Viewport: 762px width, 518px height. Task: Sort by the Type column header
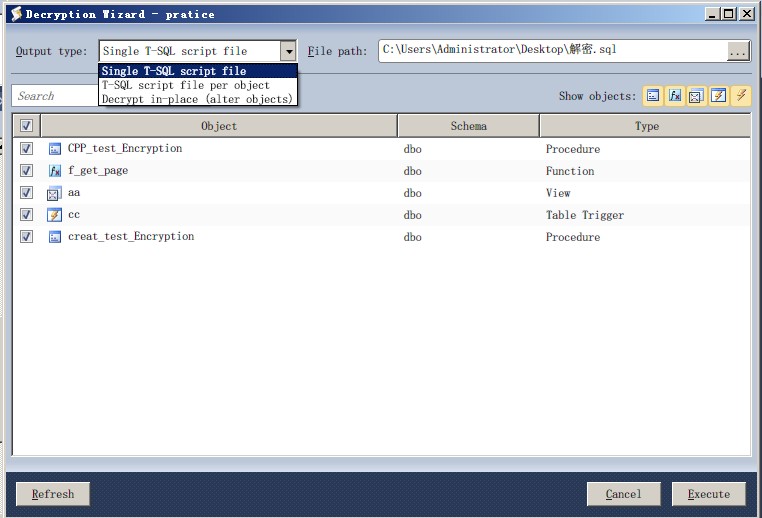click(x=645, y=126)
